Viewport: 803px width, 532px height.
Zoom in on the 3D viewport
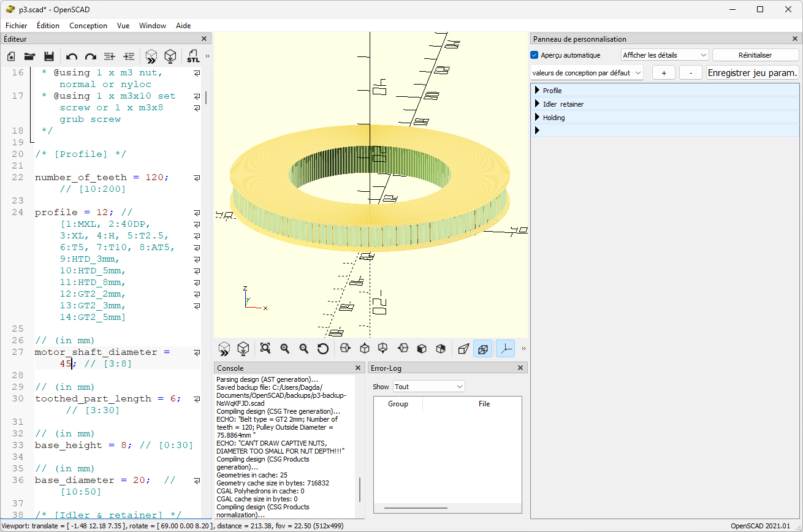[285, 349]
